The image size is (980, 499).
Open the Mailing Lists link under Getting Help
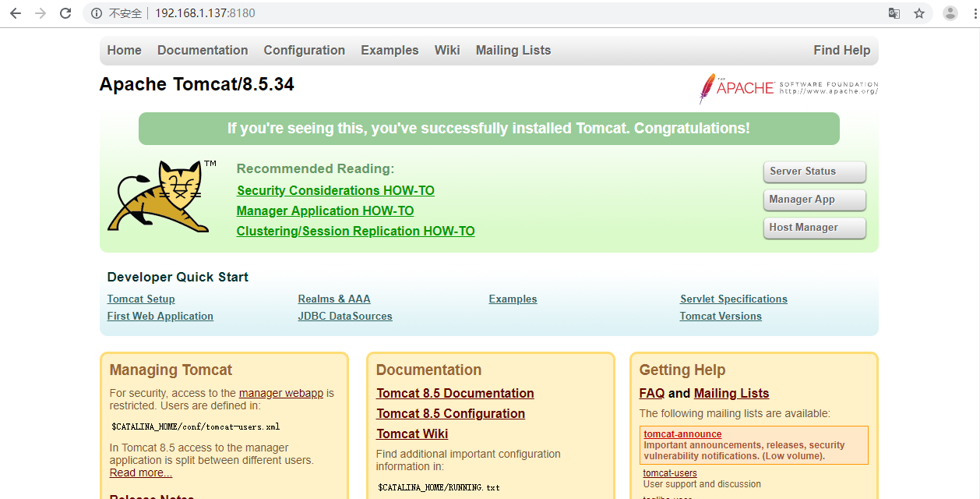(x=731, y=393)
